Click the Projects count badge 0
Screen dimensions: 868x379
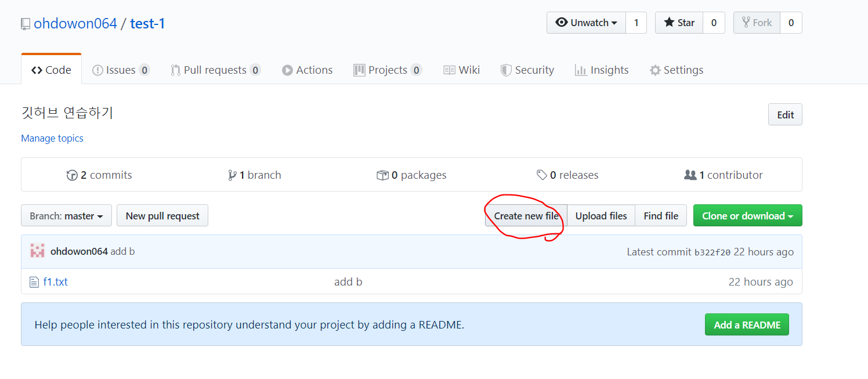[416, 70]
